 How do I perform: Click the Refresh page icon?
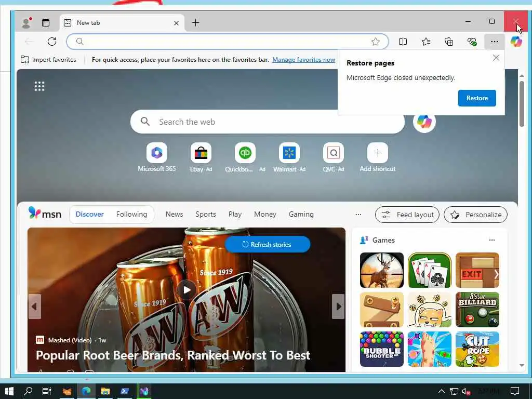tap(52, 42)
